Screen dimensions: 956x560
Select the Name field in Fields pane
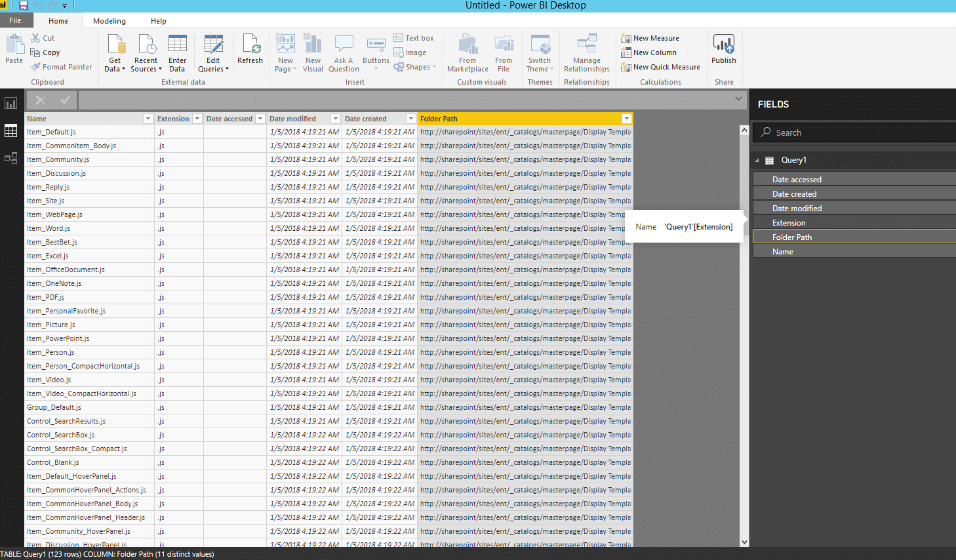(854, 252)
